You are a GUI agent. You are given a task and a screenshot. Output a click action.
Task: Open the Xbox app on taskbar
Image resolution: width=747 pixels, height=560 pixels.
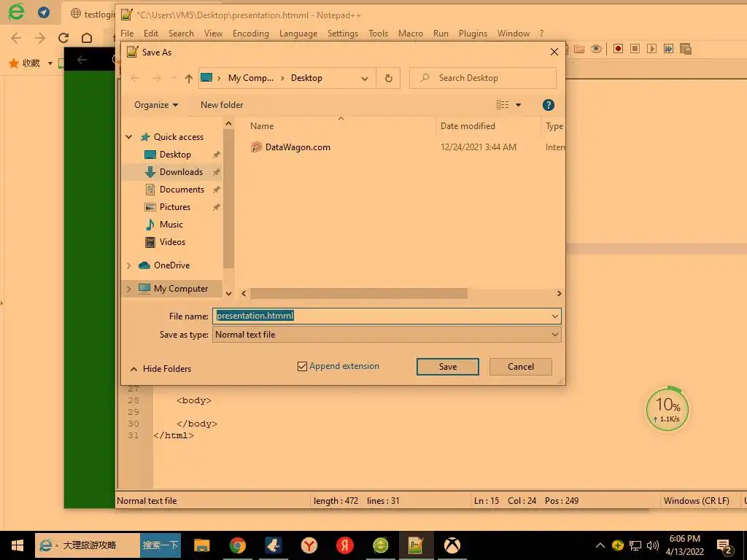click(x=452, y=545)
